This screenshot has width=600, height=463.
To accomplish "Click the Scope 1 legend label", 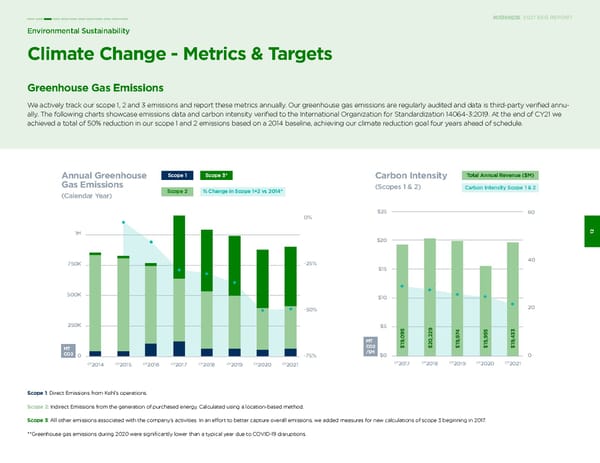I will (x=177, y=177).
